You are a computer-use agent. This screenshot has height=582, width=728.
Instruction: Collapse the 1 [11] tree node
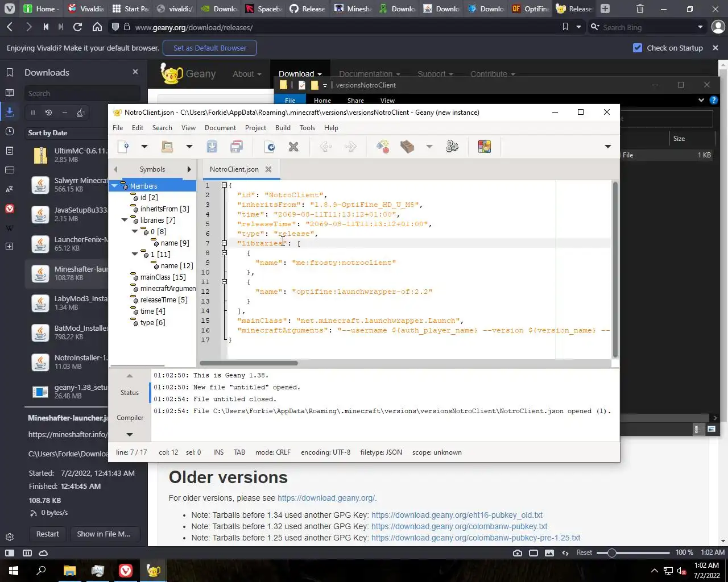135,254
